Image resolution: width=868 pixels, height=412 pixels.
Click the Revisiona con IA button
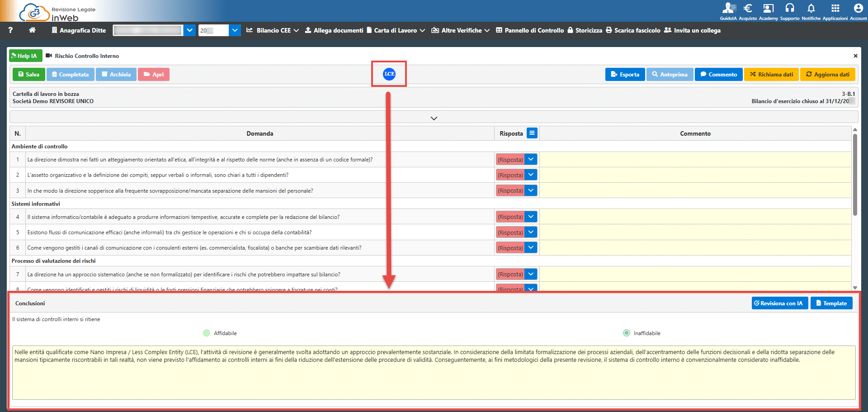coord(779,303)
